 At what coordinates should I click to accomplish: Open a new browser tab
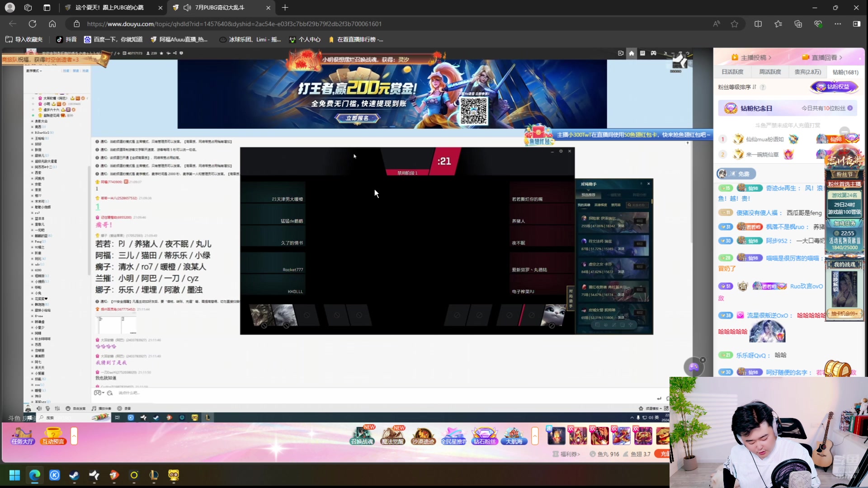pyautogui.click(x=285, y=8)
